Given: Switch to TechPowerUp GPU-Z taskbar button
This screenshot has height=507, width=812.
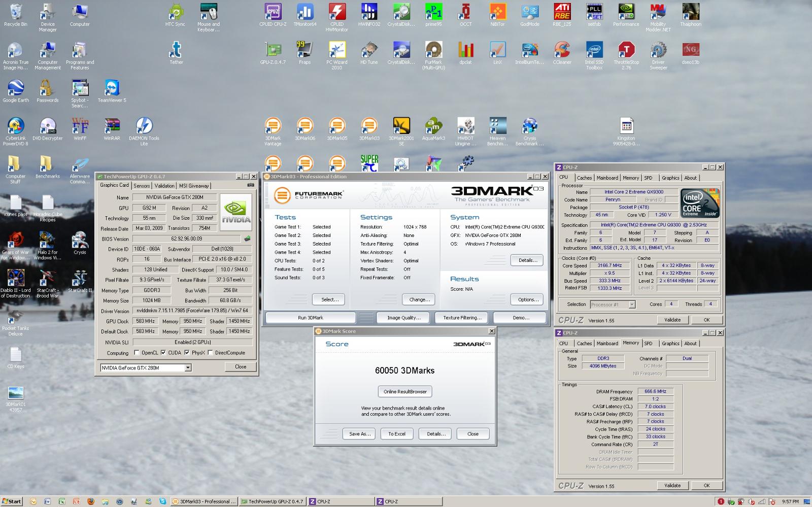Looking at the screenshot, I should (x=272, y=501).
